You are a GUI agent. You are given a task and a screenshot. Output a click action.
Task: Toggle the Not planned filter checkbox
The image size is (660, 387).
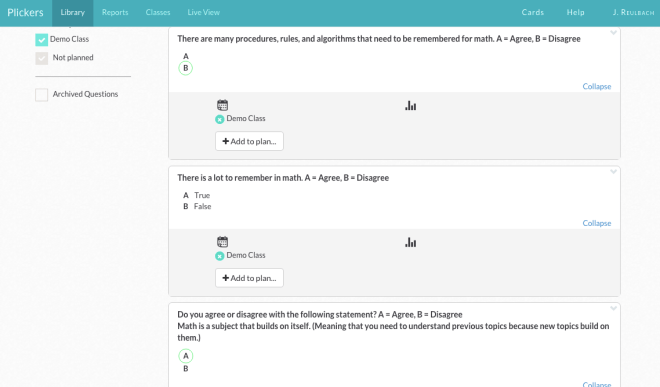(x=41, y=58)
